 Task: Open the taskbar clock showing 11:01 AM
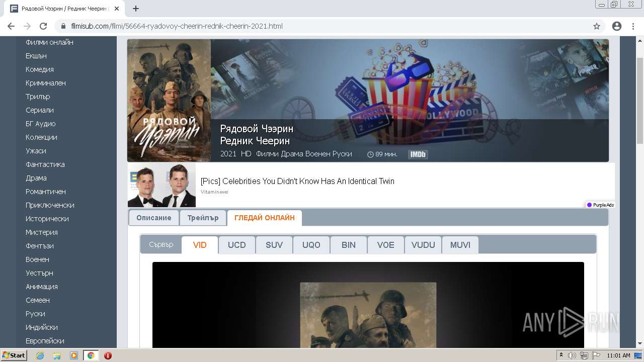618,355
